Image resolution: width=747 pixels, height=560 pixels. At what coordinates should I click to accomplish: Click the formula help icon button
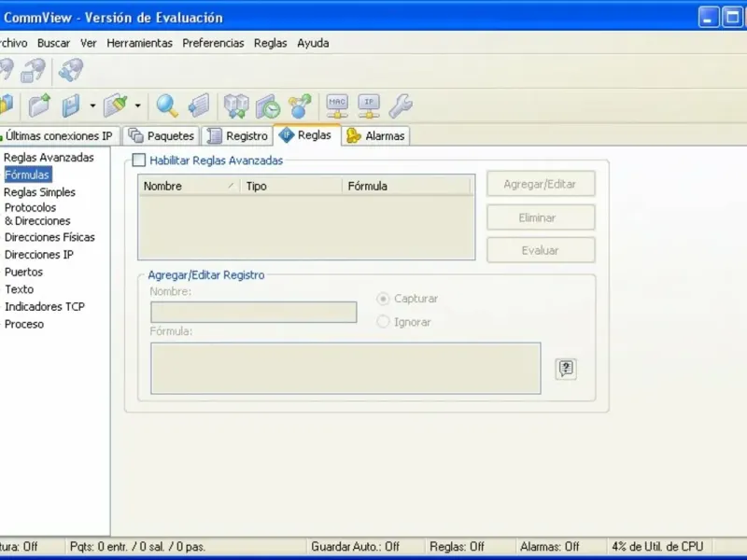tap(566, 369)
